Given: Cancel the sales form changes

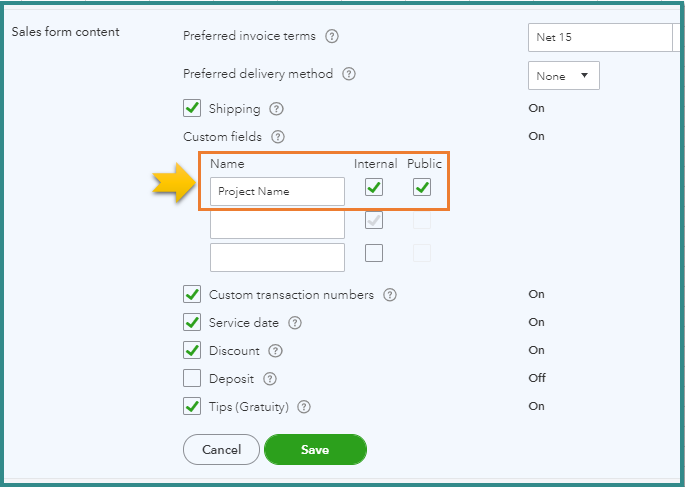Looking at the screenshot, I should point(221,450).
